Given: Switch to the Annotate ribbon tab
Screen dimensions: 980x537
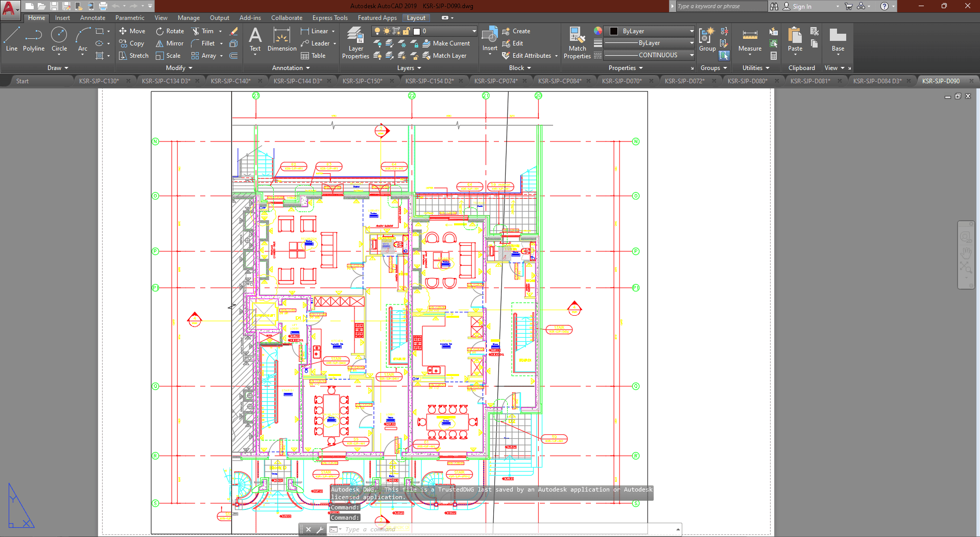Looking at the screenshot, I should pyautogui.click(x=92, y=18).
